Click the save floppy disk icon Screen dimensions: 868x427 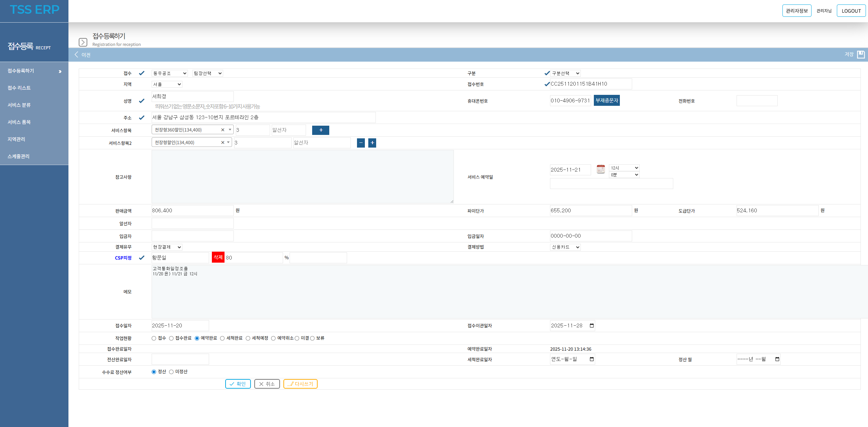pyautogui.click(x=861, y=54)
